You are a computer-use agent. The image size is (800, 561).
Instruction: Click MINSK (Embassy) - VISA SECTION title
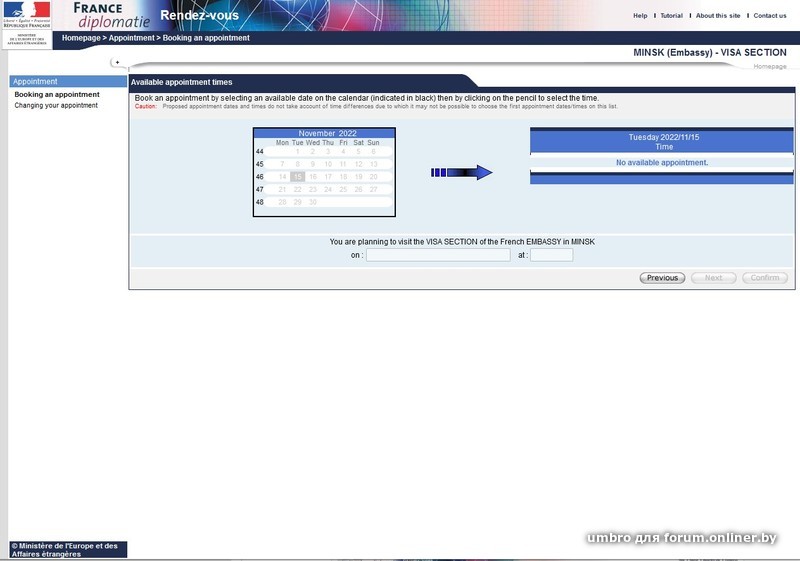(x=710, y=53)
